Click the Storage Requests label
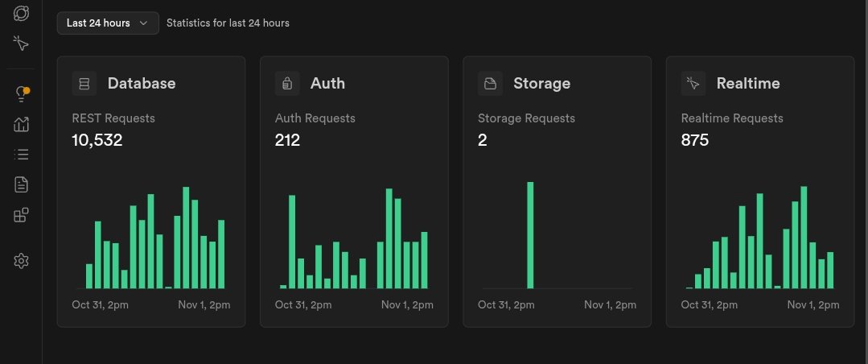868x364 pixels. pos(526,118)
